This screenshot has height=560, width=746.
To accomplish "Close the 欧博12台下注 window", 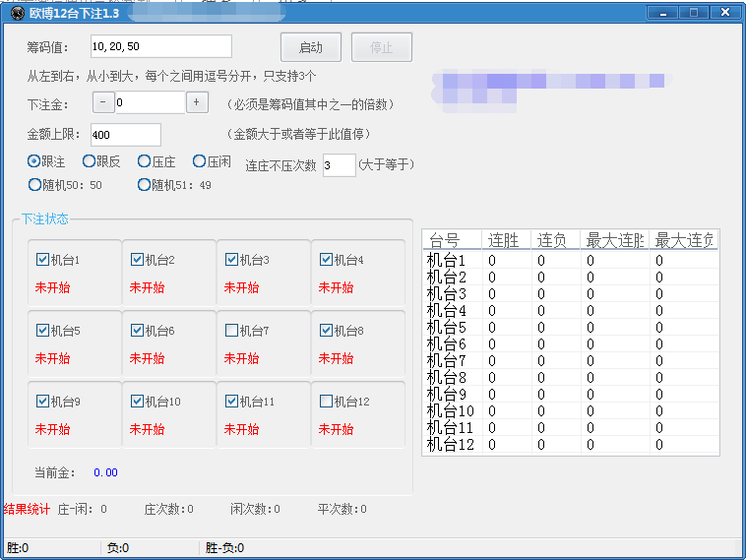I will (x=725, y=13).
